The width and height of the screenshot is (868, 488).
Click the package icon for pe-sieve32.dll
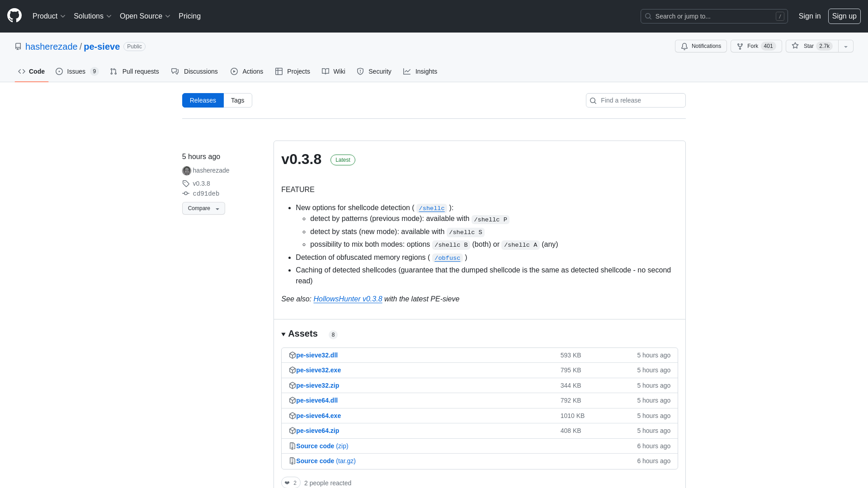tap(292, 355)
